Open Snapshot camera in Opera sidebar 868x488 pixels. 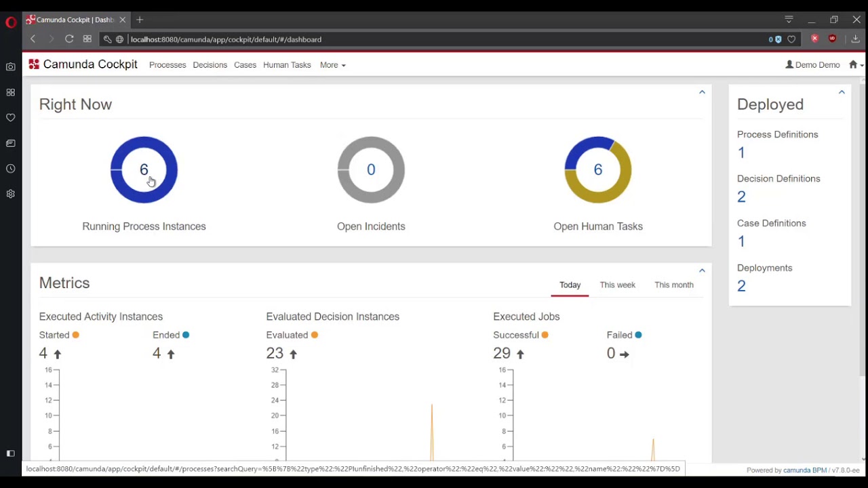(11, 67)
